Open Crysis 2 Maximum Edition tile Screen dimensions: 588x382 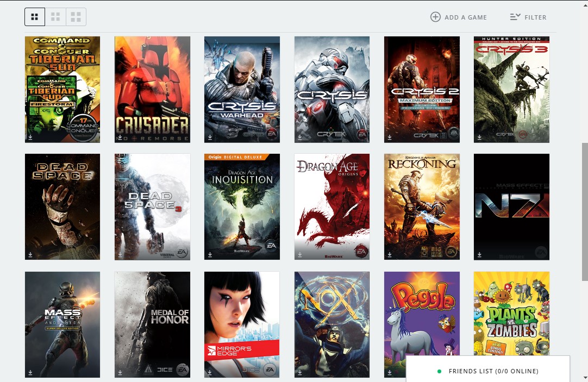tap(422, 89)
